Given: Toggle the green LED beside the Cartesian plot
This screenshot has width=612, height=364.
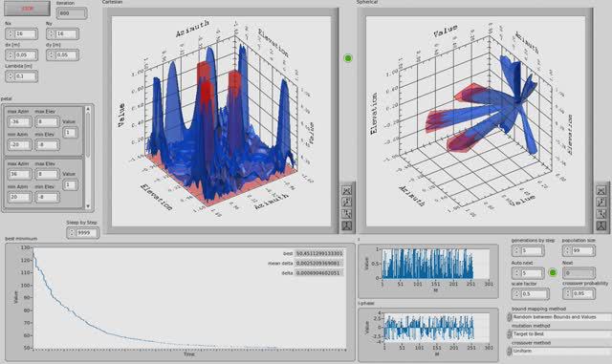Looking at the screenshot, I should pyautogui.click(x=348, y=58).
